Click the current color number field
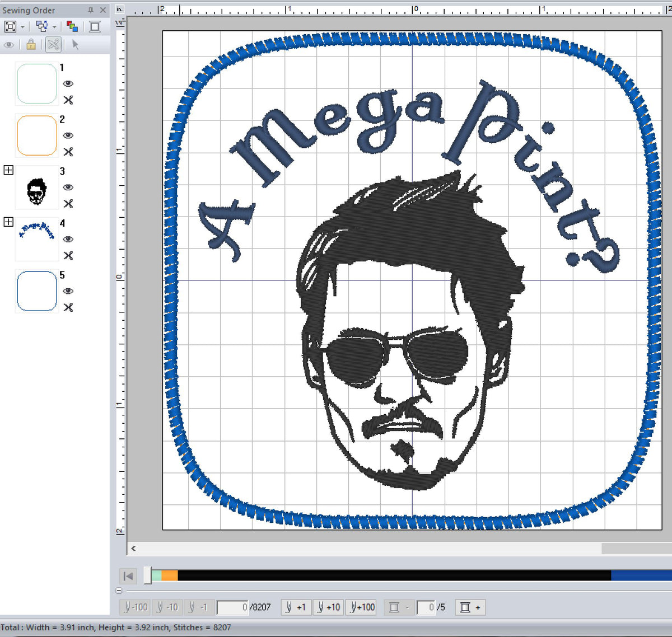This screenshot has width=672, height=637. tap(426, 607)
